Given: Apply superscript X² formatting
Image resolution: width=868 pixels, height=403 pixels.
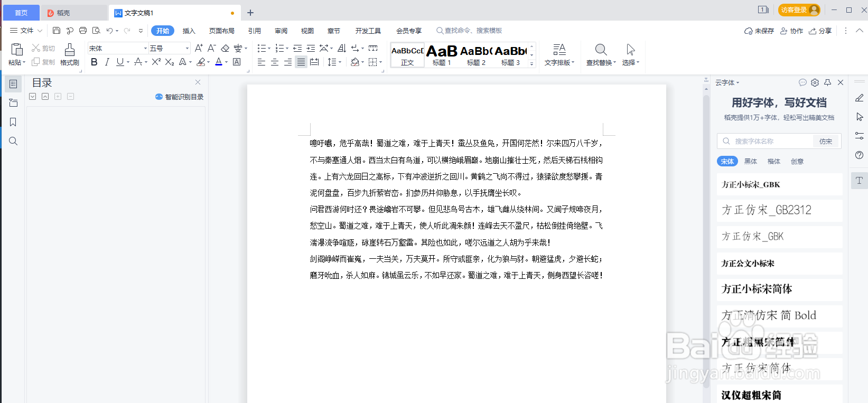Looking at the screenshot, I should (156, 62).
